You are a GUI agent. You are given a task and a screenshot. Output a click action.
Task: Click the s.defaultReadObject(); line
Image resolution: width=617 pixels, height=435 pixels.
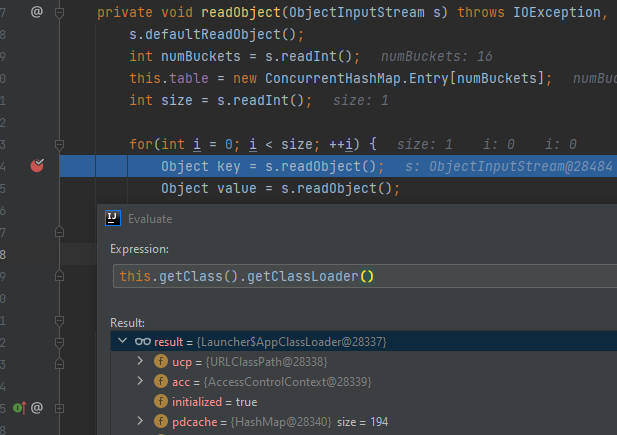click(216, 35)
